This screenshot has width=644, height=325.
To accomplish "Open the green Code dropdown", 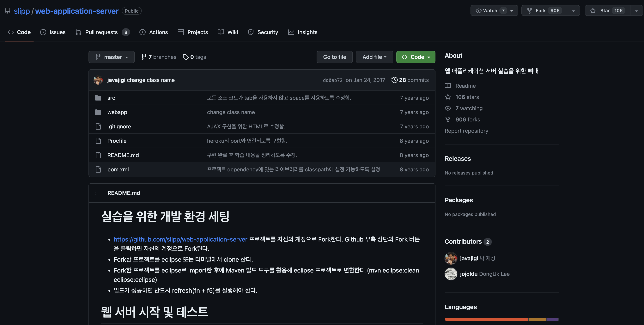I will 416,57.
